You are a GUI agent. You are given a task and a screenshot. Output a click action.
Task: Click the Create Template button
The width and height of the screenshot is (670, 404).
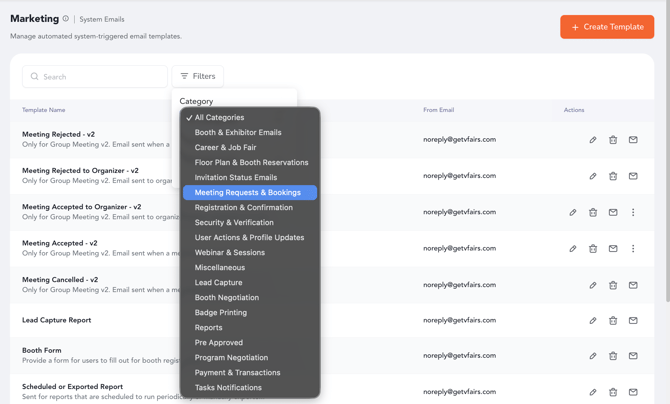[607, 27]
